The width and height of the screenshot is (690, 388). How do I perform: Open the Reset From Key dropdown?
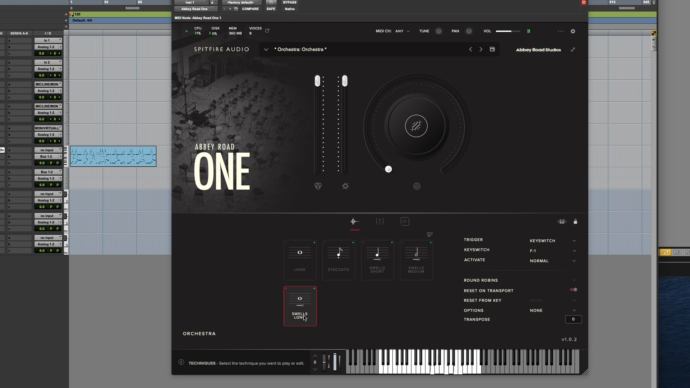point(553,300)
